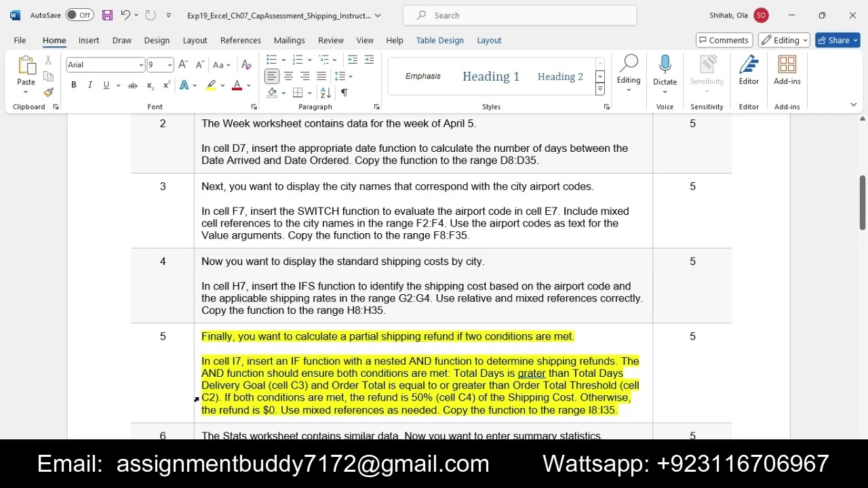The image size is (868, 488).
Task: Open the Comments pane
Action: click(724, 40)
